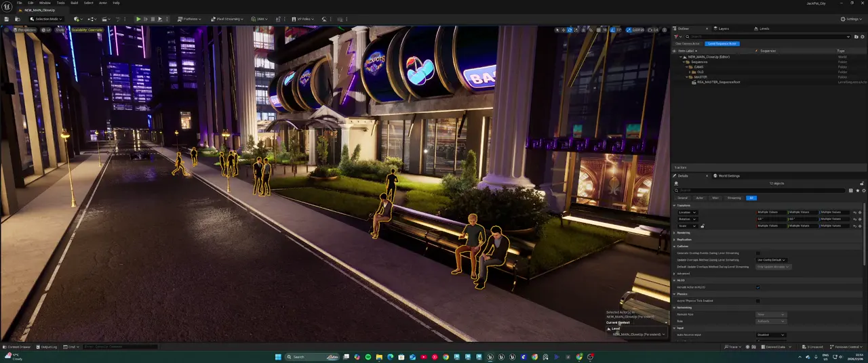The height and width of the screenshot is (363, 868).
Task: Open the Selection Mode dropdown
Action: 44,19
